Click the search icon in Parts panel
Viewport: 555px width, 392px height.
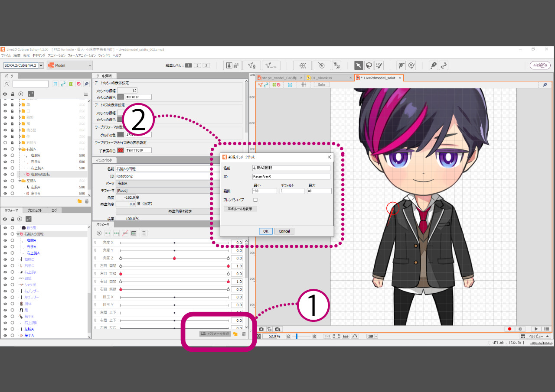point(7,84)
